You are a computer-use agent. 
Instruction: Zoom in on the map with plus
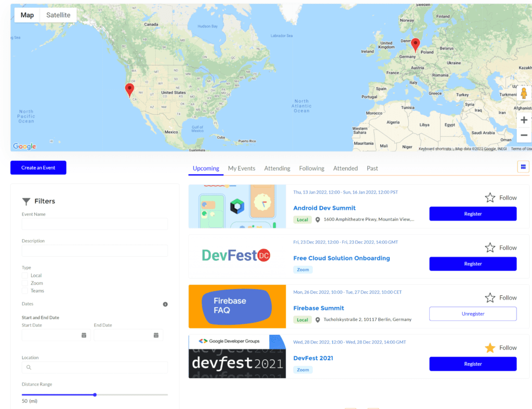(524, 120)
